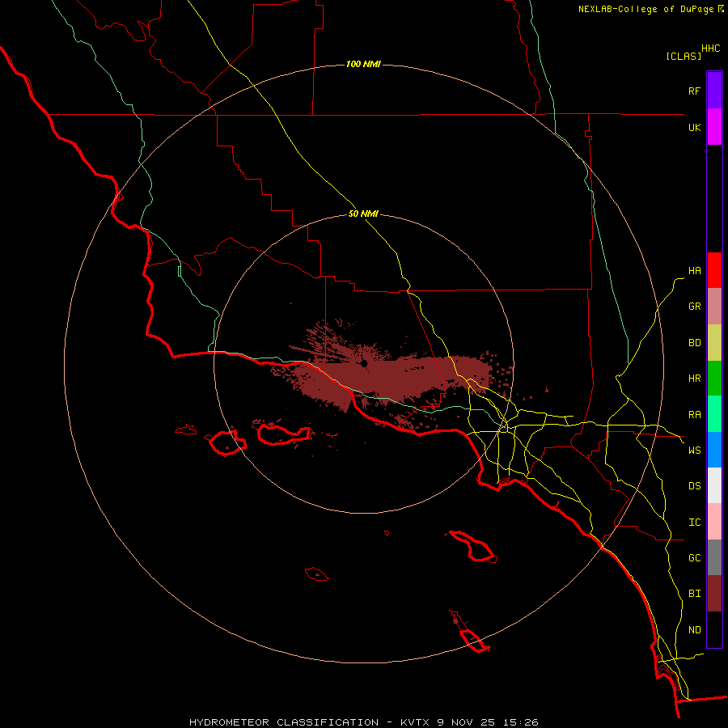Click the IC pink legend swatch
Screen dimensions: 728x728
point(714,522)
